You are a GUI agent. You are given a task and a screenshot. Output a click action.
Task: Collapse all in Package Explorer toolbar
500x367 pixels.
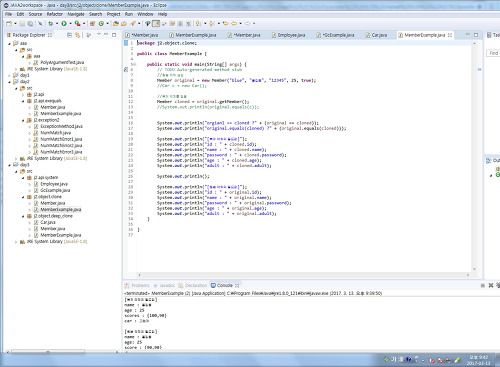click(x=69, y=35)
